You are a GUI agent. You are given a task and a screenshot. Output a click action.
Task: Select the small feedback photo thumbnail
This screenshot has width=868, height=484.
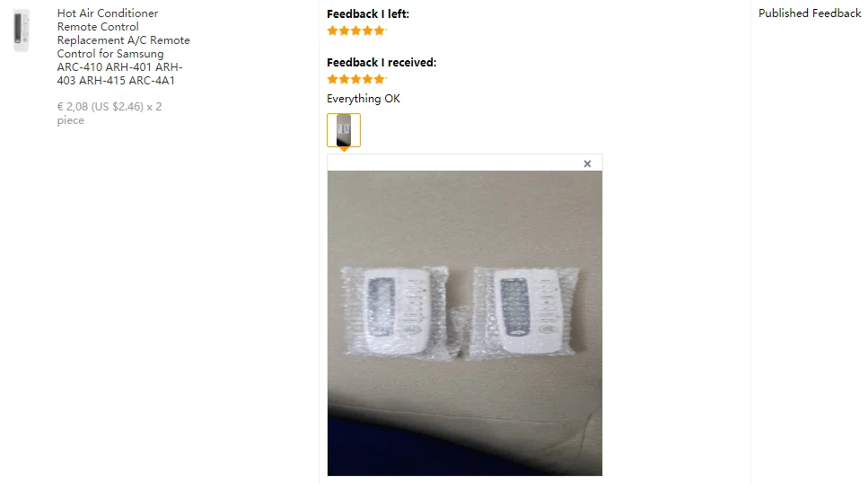(x=344, y=130)
